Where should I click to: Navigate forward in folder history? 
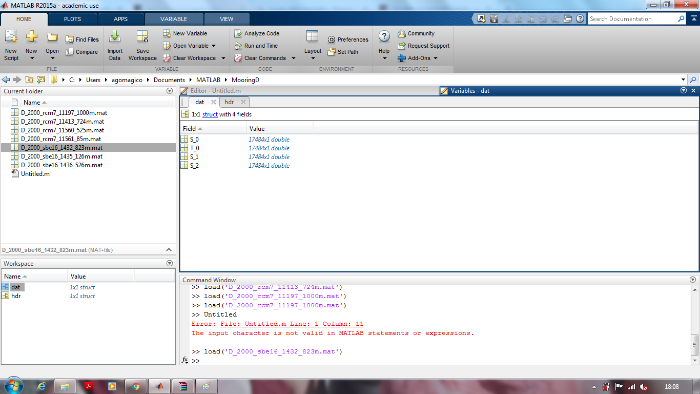click(x=17, y=79)
